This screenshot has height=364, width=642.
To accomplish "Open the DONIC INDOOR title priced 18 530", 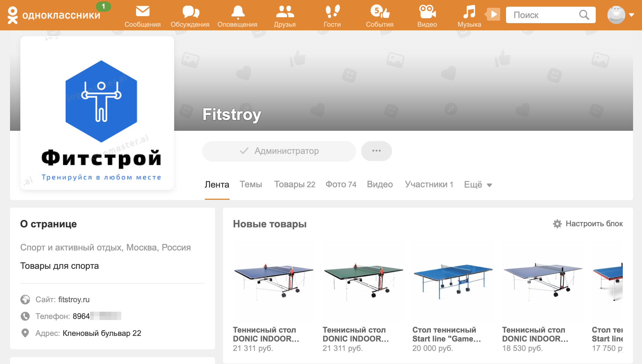I will tap(535, 334).
